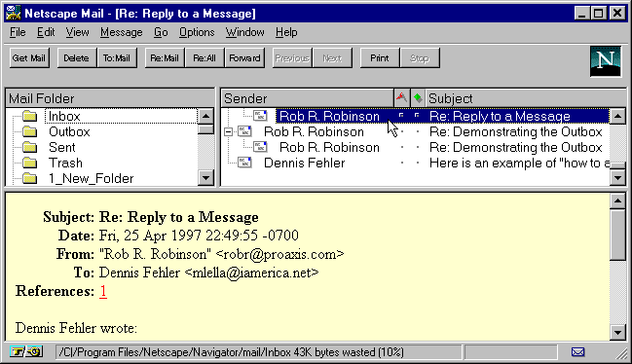Select the Sent folder

[62, 147]
